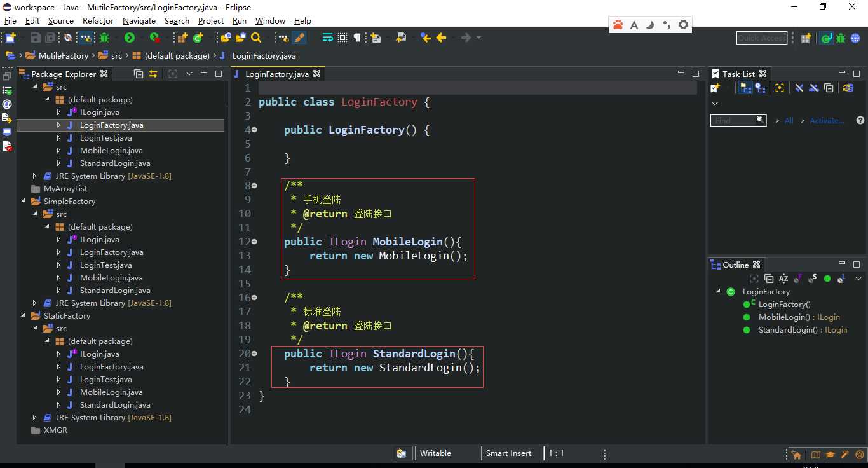
Task: Switch to the Java perspective icon
Action: 826,38
